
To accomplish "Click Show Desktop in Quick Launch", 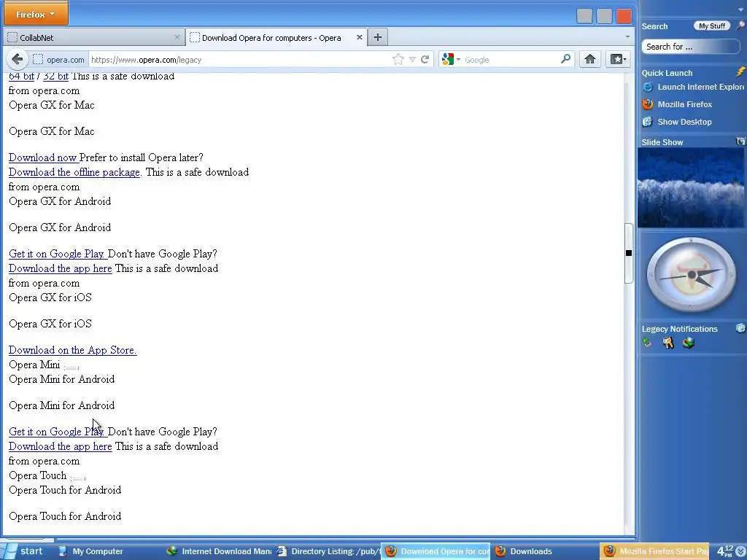I will pos(677,122).
